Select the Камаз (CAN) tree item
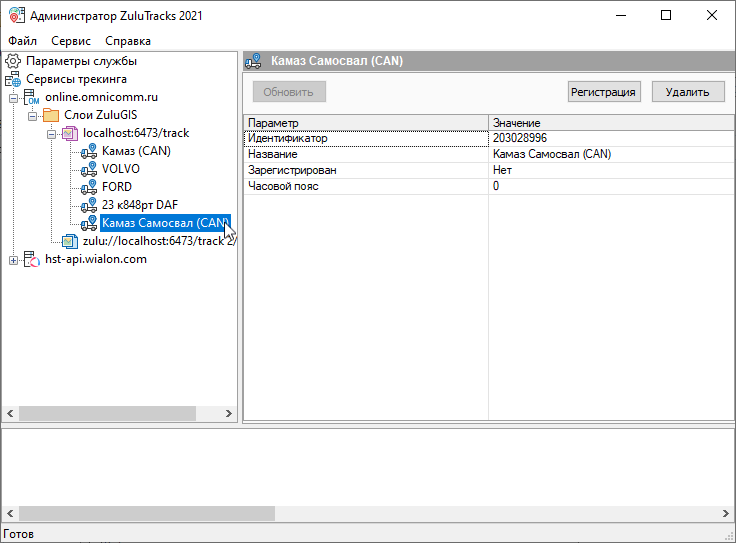 tap(136, 151)
